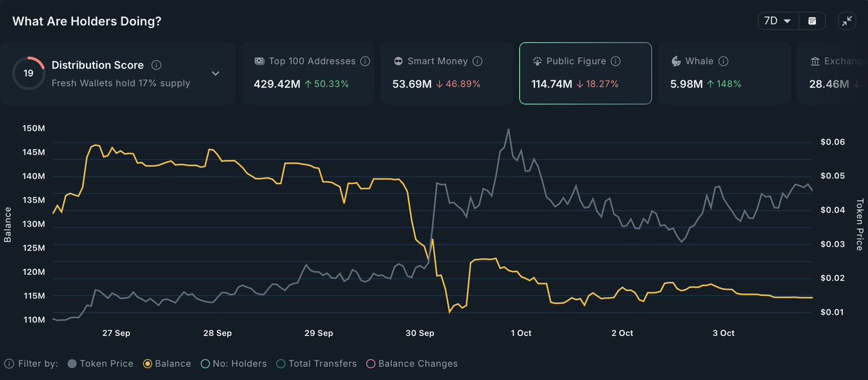Viewport: 868px width, 380px height.
Task: Click the info icon beside Public Figure
Action: 616,62
